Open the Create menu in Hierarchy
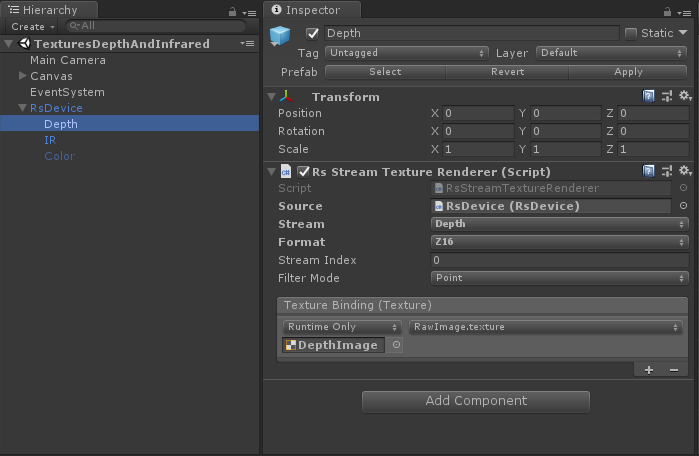 pyautogui.click(x=31, y=26)
